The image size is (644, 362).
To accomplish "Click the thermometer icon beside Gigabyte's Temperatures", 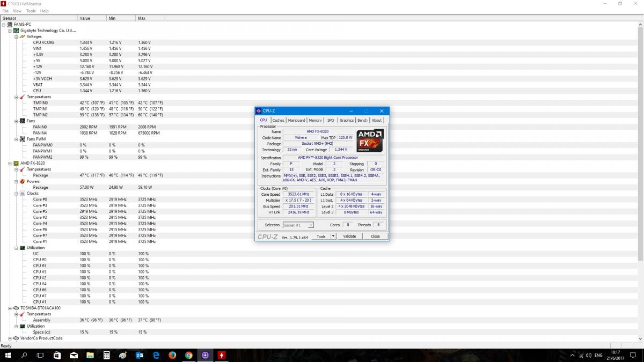I will click(22, 97).
